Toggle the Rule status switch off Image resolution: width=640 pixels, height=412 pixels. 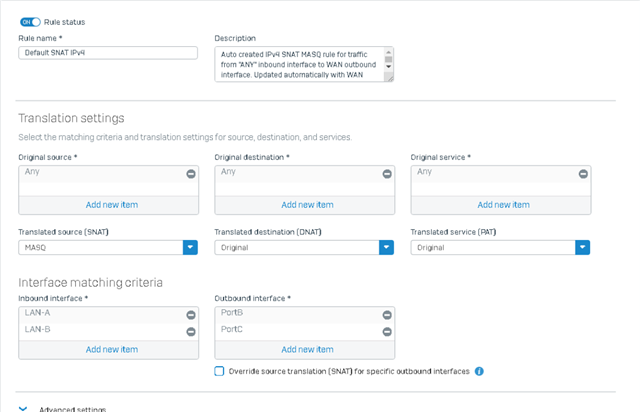point(30,22)
